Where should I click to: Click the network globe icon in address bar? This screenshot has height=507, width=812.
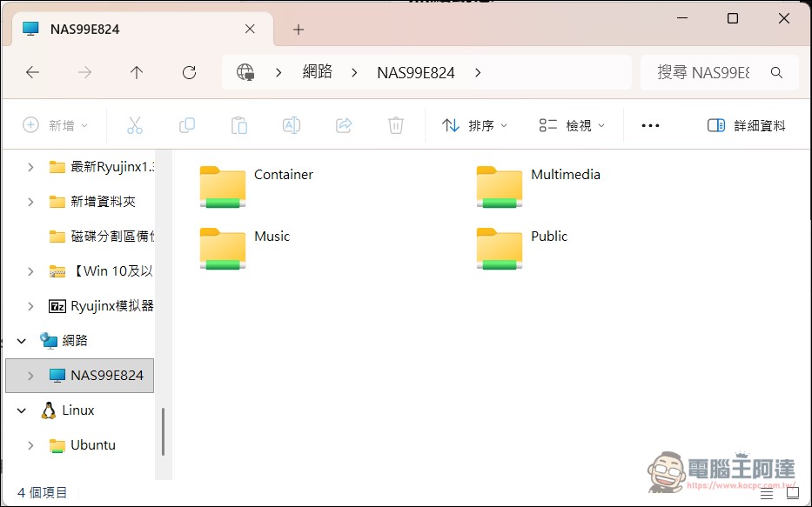[x=245, y=72]
